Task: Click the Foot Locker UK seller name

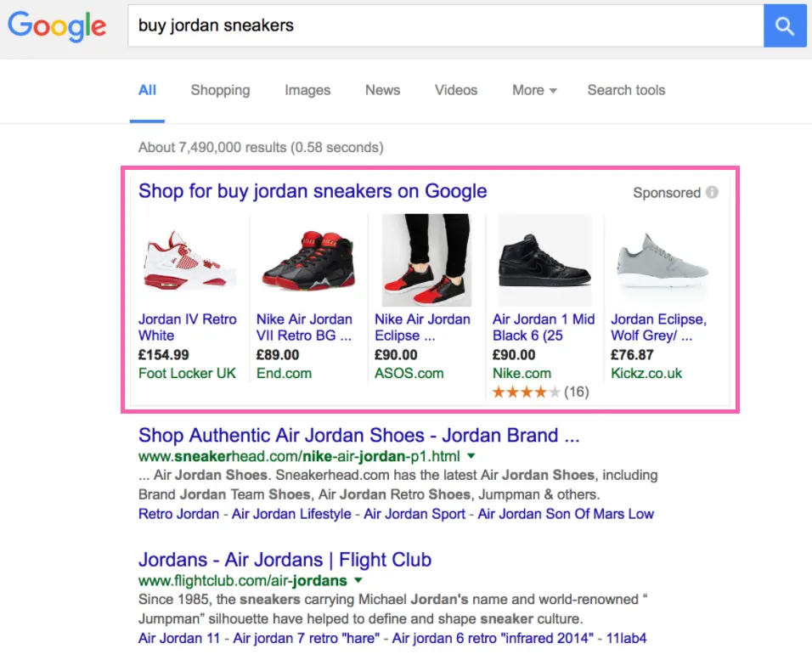Action: (x=187, y=374)
